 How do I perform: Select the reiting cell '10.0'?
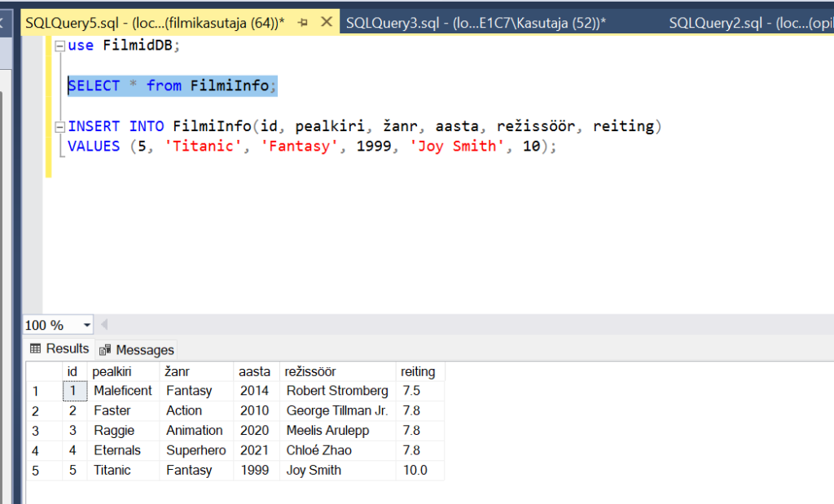pos(420,471)
